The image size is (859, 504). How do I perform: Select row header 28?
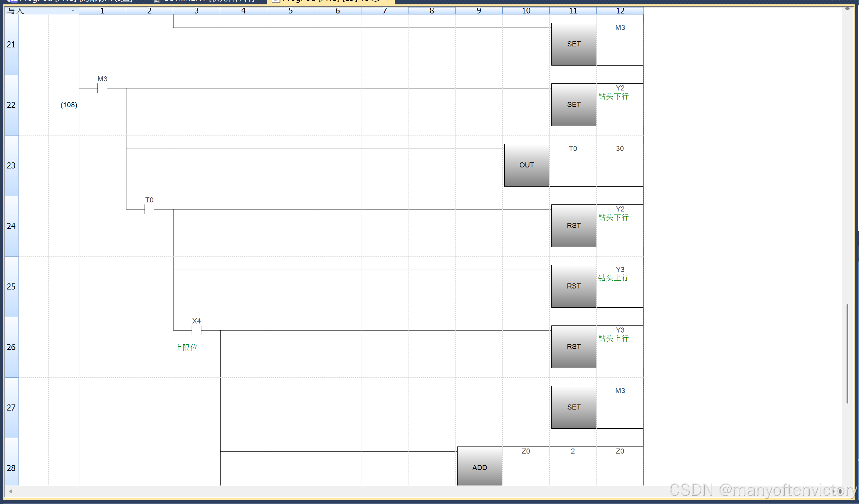pyautogui.click(x=11, y=462)
